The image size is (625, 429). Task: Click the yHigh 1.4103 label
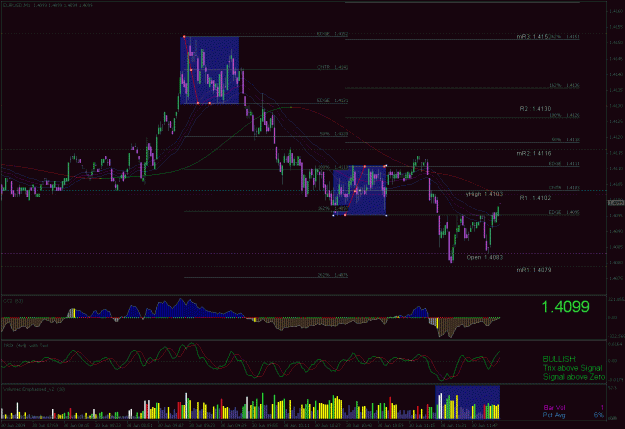[x=484, y=194]
